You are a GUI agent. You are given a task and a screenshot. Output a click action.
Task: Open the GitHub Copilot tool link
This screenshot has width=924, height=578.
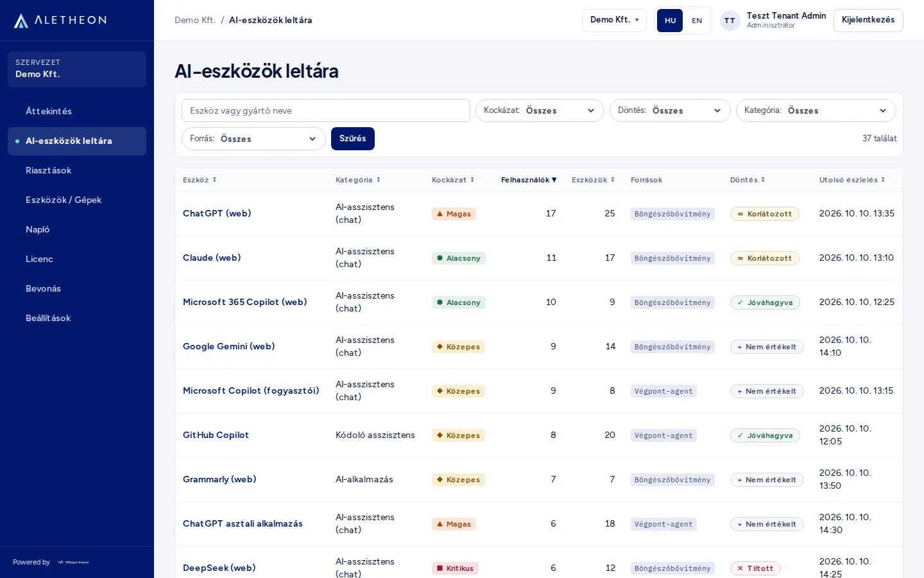point(216,435)
